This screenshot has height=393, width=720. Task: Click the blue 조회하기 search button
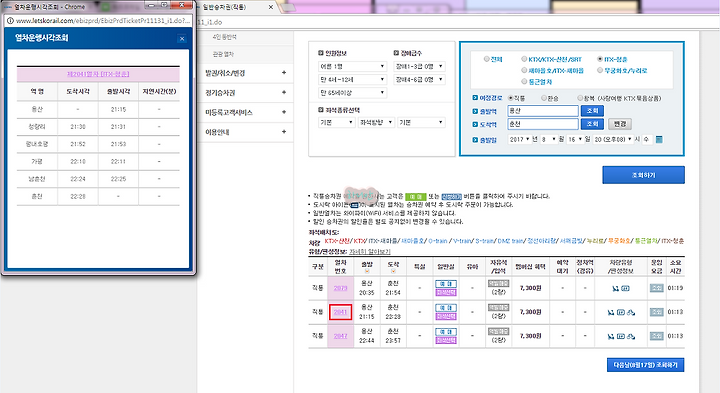click(x=643, y=175)
